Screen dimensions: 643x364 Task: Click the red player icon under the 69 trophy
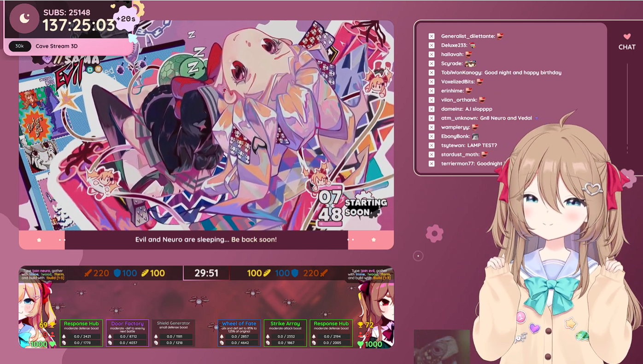pyautogui.click(x=52, y=335)
